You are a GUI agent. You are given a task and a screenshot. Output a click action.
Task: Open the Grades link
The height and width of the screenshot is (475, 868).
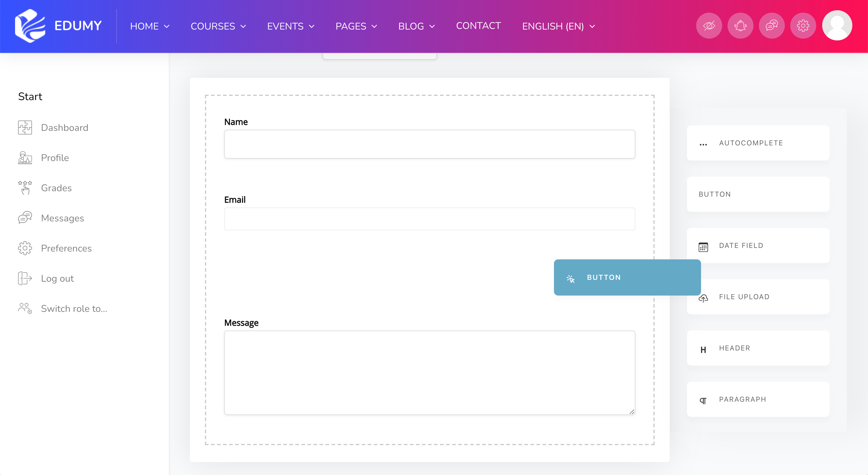point(56,188)
